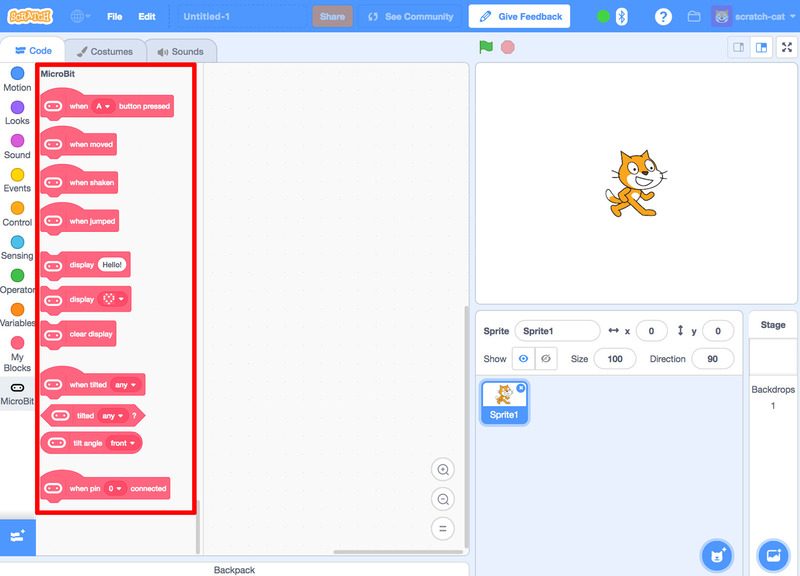Switch to the Costumes tab
The height and width of the screenshot is (576, 800).
tap(105, 51)
